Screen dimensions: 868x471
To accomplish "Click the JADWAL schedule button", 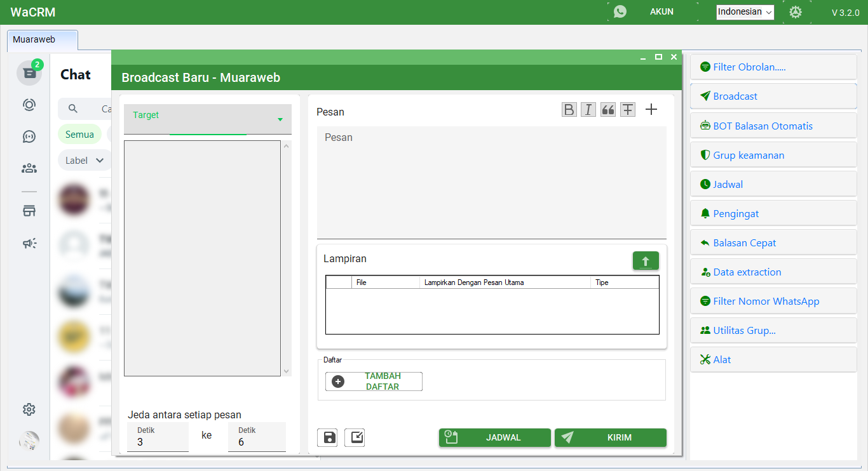I will tap(494, 437).
